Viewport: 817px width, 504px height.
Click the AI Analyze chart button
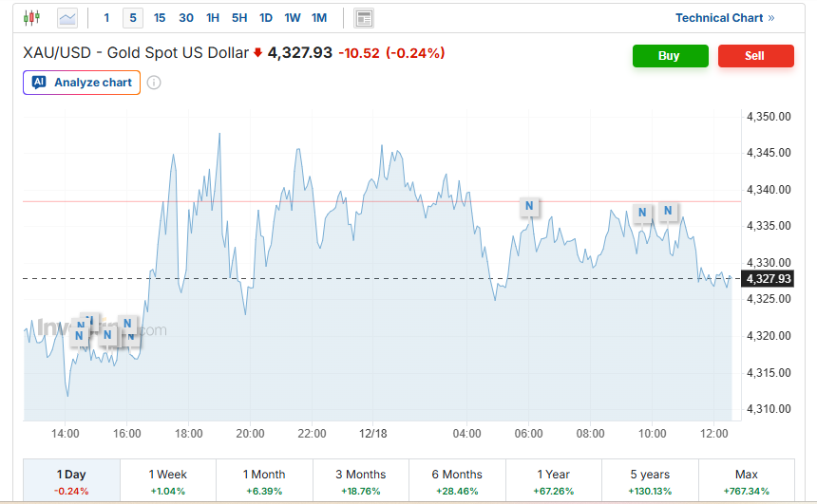click(x=82, y=83)
